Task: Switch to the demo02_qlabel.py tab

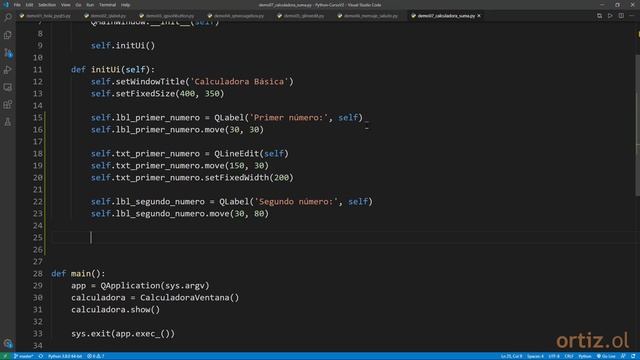Action: 105,16
